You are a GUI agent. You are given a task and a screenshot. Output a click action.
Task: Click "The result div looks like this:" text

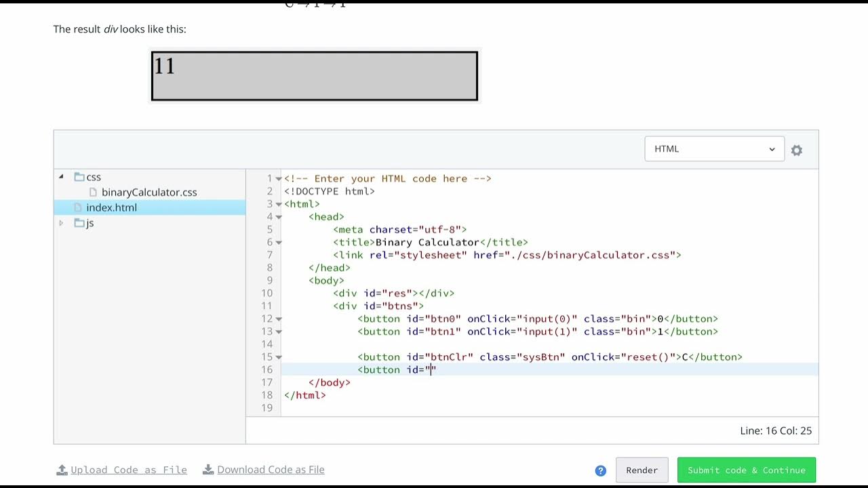120,29
